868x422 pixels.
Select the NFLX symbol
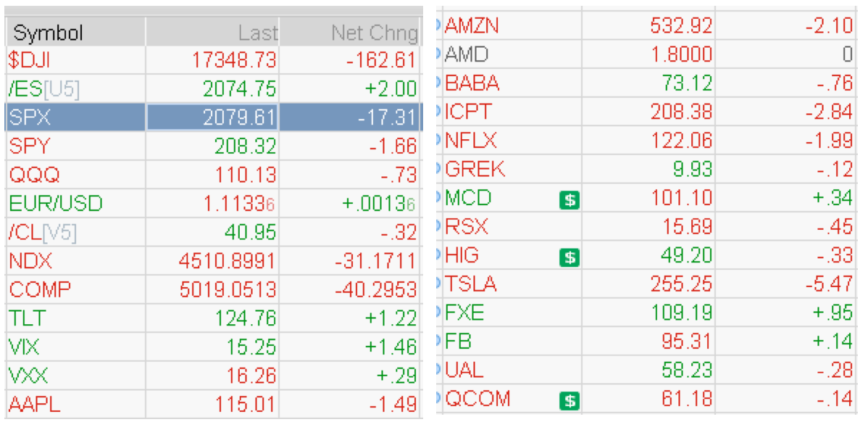tap(471, 141)
